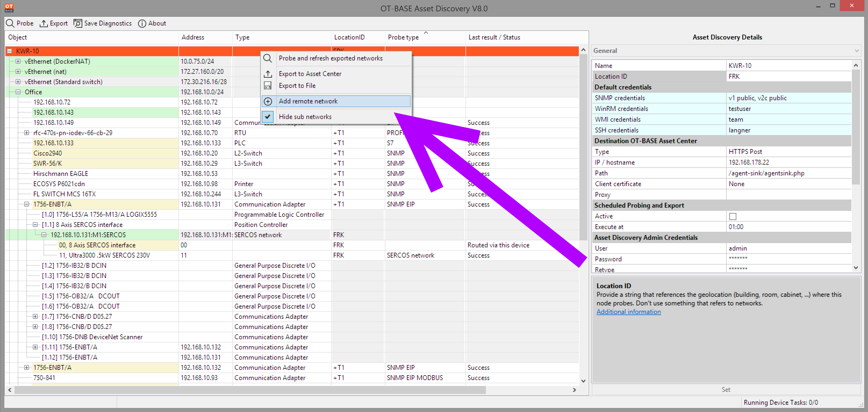Click the horizontal scrollbar thumb of tree

(x=250, y=390)
